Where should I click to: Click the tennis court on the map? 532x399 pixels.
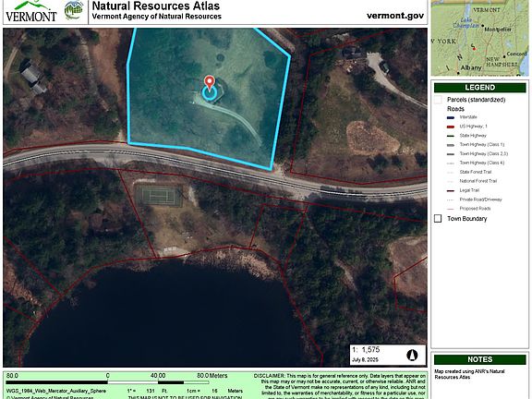159,196
